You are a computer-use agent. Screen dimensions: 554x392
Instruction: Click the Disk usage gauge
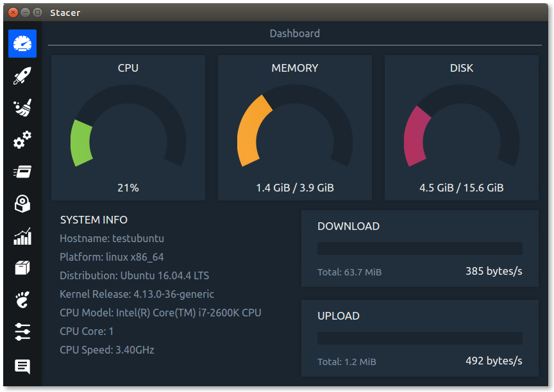coord(462,126)
